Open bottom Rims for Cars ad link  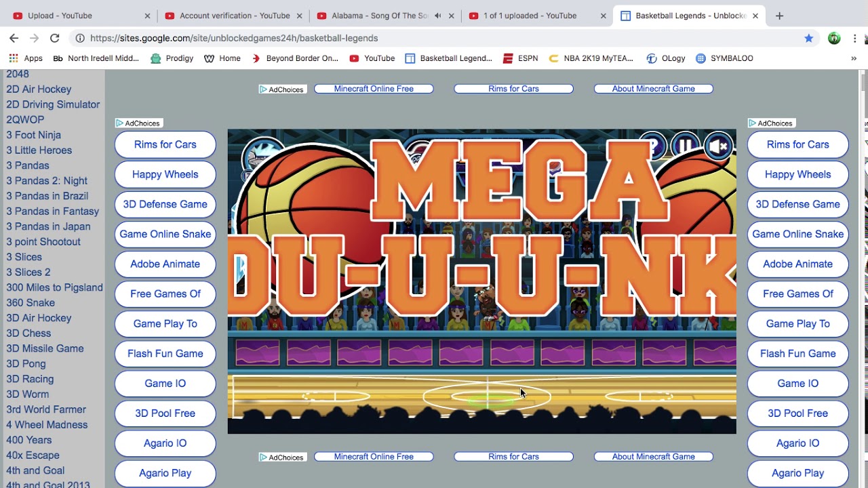513,457
